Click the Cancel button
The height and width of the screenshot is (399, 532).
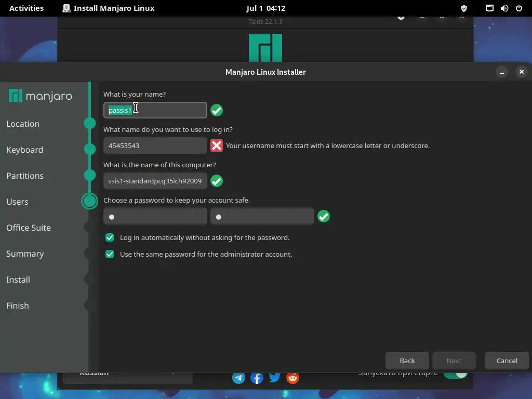[507, 361]
